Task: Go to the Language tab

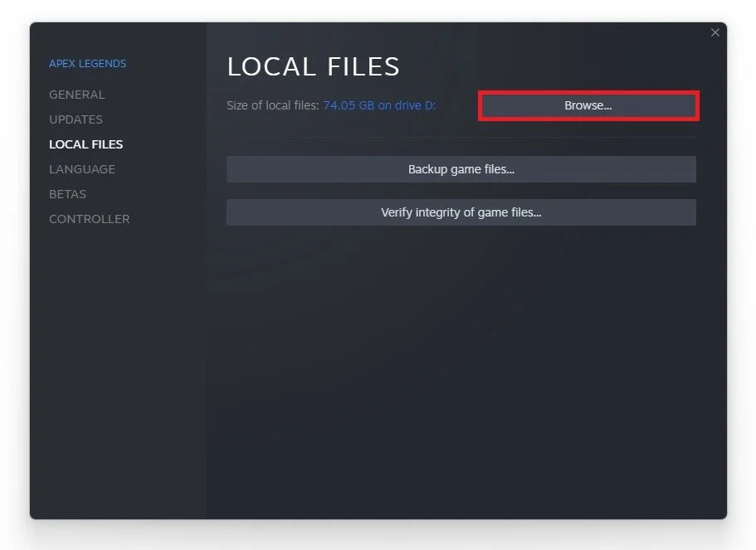Action: [x=82, y=169]
